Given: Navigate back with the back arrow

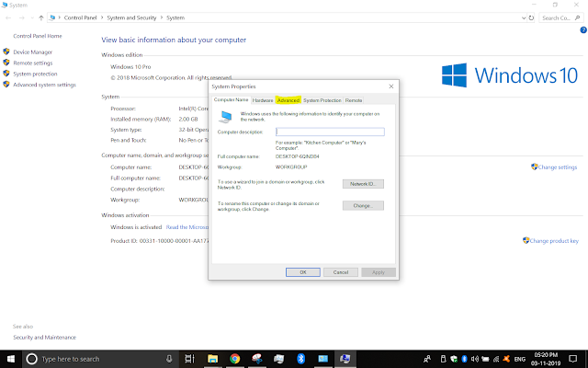Looking at the screenshot, I should point(8,17).
